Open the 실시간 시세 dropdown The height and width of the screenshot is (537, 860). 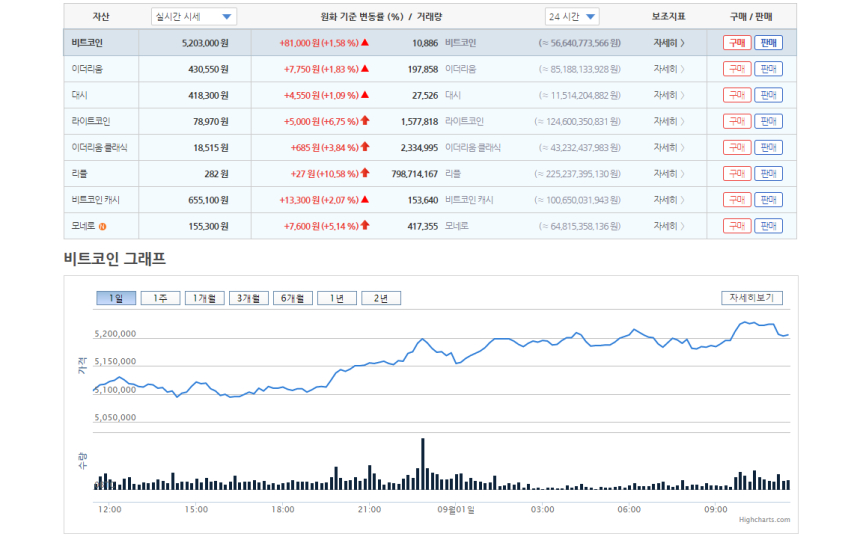click(194, 16)
